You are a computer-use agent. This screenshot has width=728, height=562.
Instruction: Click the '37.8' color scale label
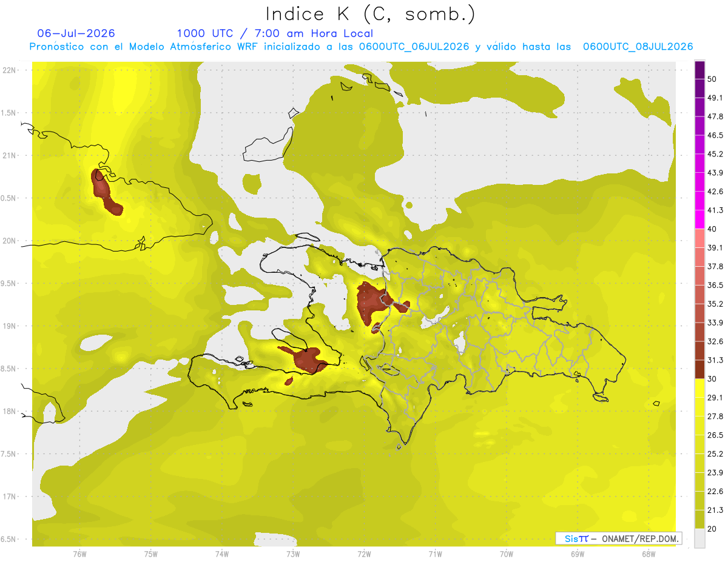716,267
